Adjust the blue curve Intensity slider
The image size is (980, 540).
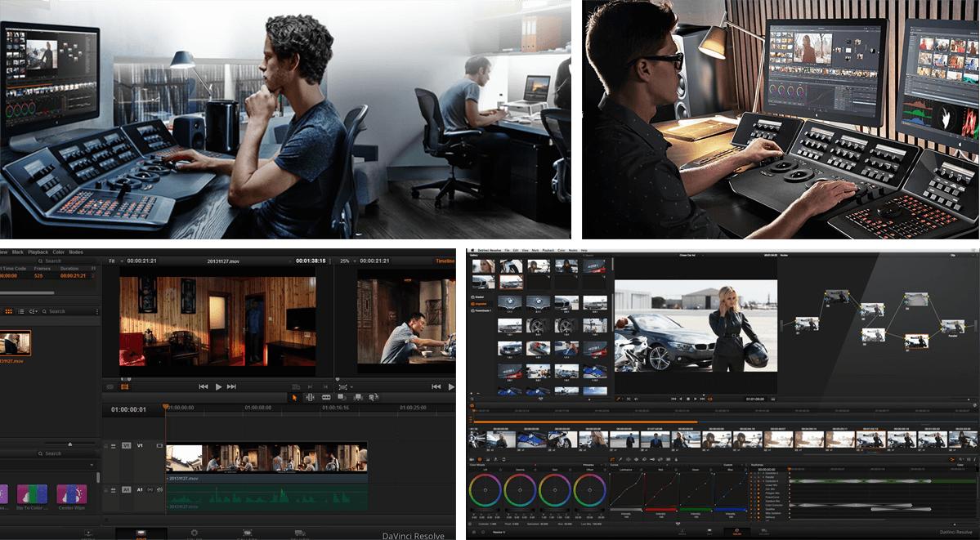tap(731, 510)
